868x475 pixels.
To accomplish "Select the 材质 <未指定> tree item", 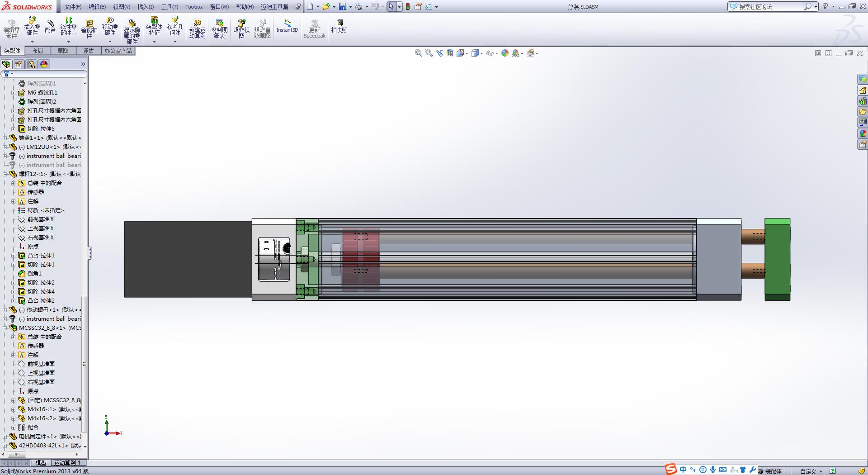I will tap(41, 210).
